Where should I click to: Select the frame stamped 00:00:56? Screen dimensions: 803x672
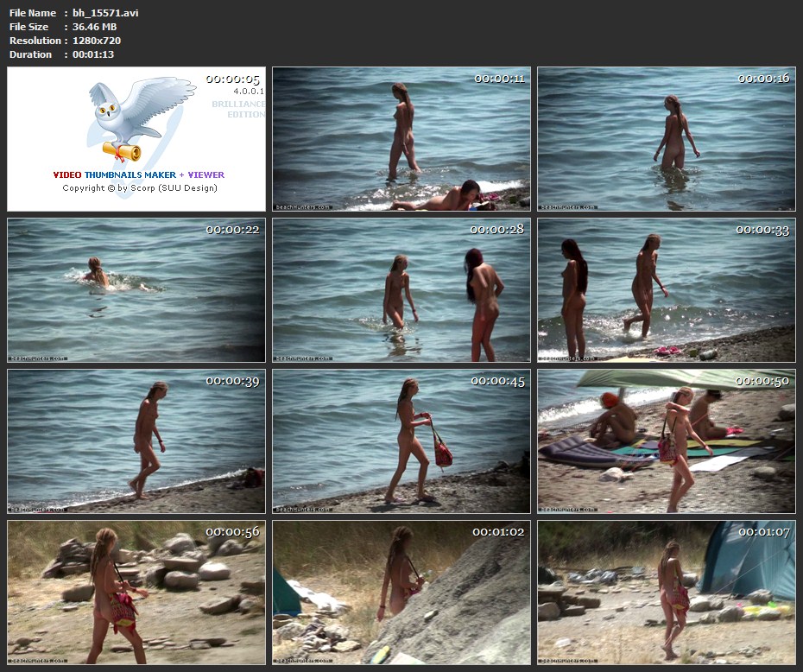[136, 593]
